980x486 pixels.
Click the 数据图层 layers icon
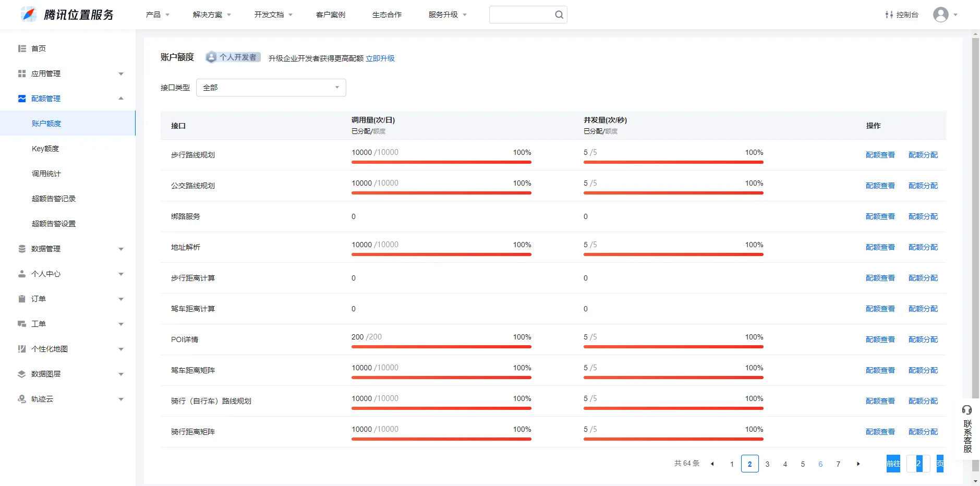click(x=22, y=374)
